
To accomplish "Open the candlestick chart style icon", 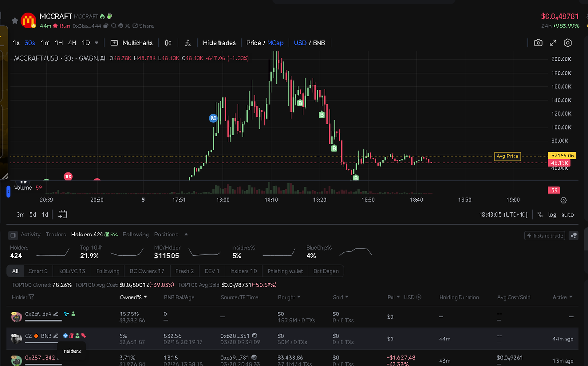I will [168, 43].
